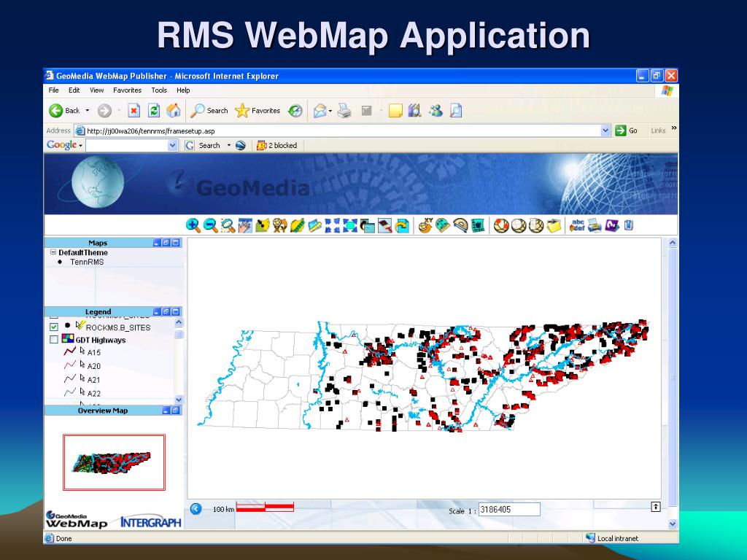The image size is (747, 560).
Task: Click the yellow sticky note map tool
Action: tap(554, 225)
